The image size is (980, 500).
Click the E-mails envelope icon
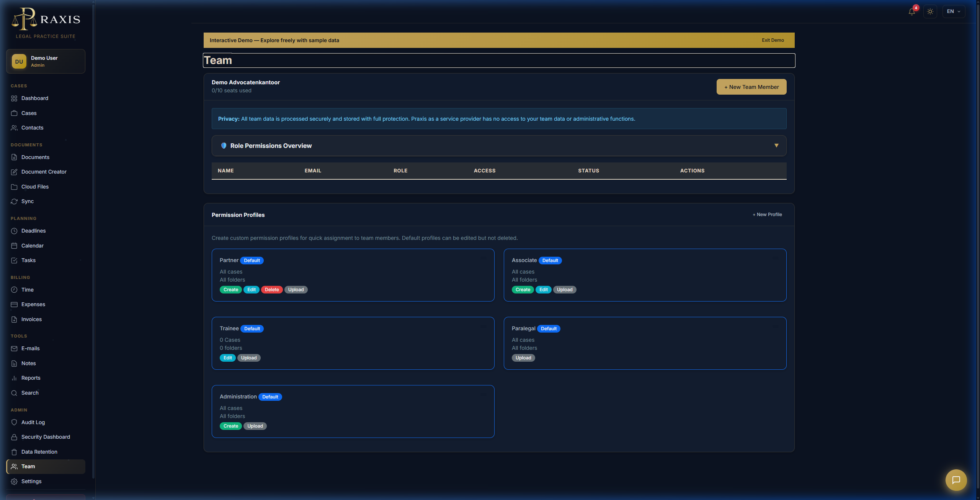(x=14, y=349)
